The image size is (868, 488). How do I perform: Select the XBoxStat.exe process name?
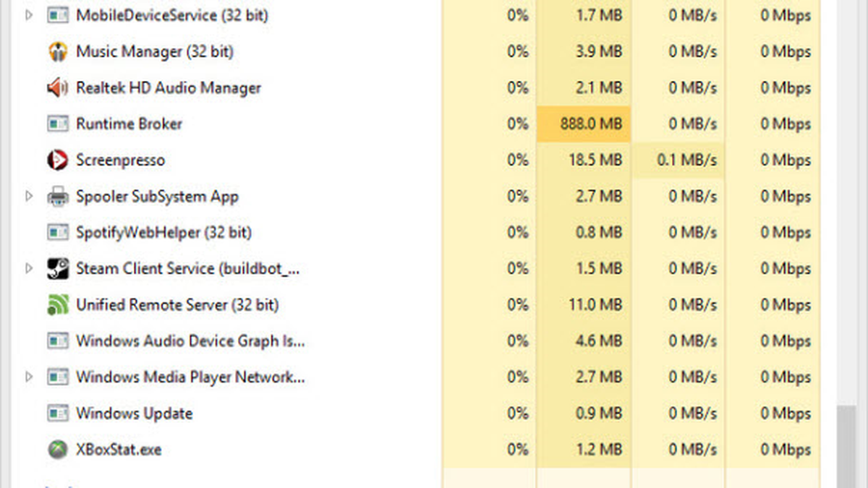tap(119, 449)
